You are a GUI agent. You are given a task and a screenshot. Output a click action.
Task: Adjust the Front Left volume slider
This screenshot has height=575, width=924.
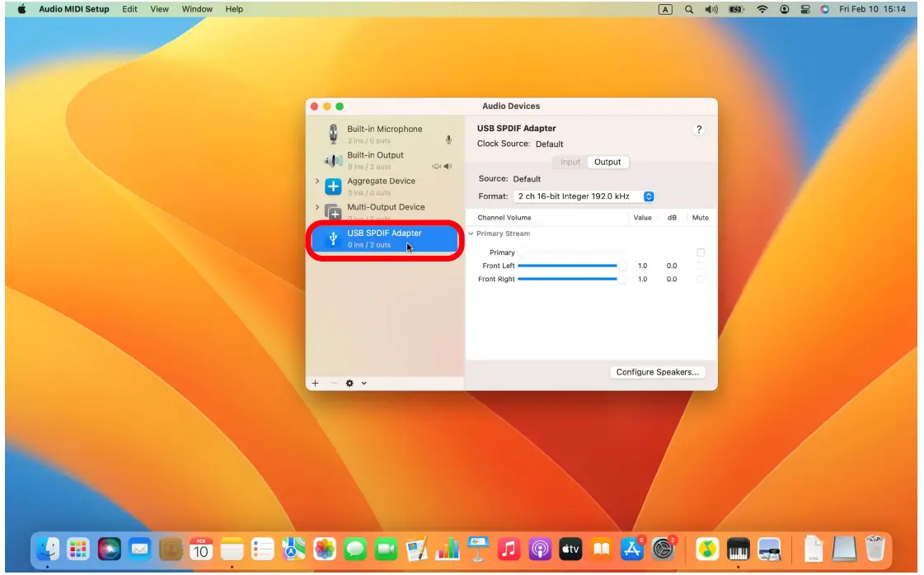[x=571, y=266]
